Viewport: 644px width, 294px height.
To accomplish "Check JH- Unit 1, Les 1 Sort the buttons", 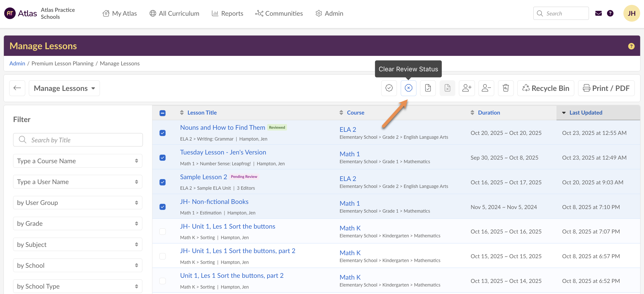I will (x=162, y=231).
